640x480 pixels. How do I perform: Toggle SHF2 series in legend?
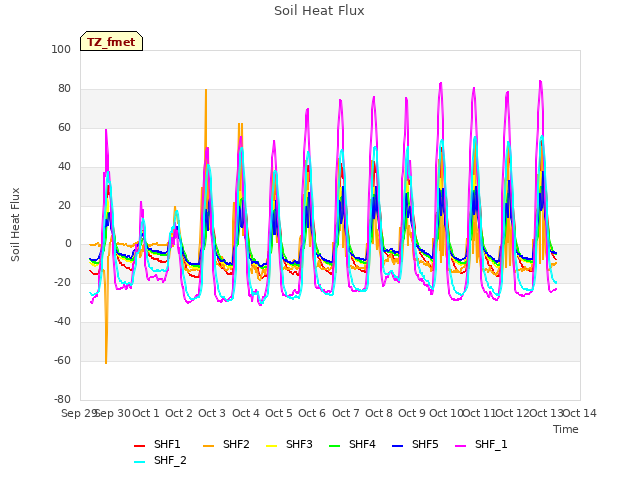(226, 444)
